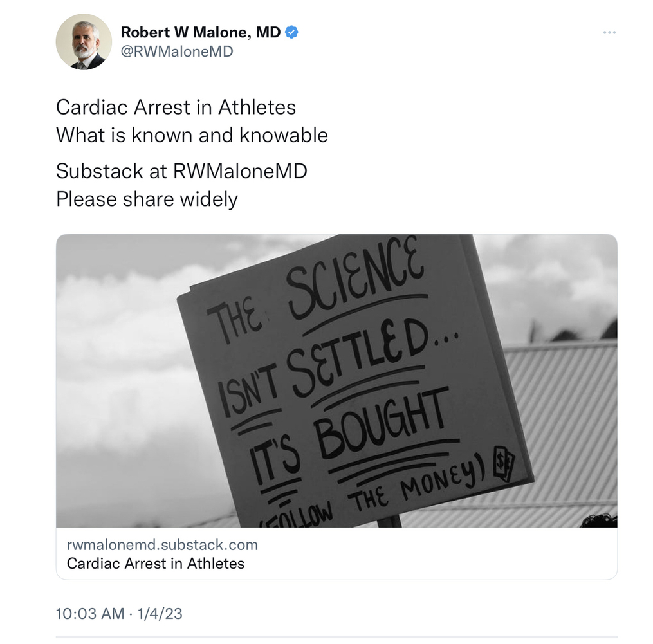Select the line 'What is known and knowable'
Screen dimensions: 653x644
click(192, 135)
